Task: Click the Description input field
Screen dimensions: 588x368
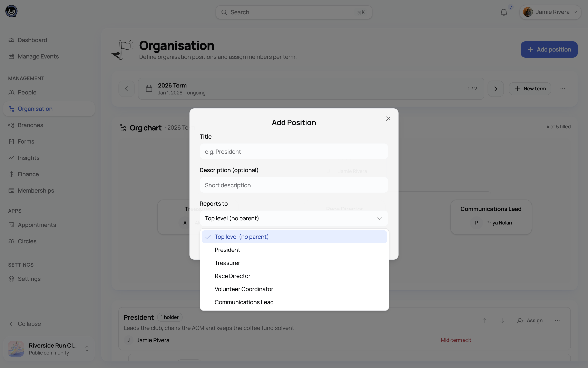Action: pos(294,185)
